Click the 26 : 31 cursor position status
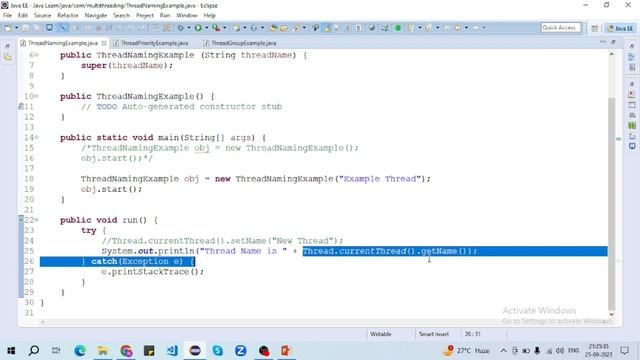 [473, 334]
